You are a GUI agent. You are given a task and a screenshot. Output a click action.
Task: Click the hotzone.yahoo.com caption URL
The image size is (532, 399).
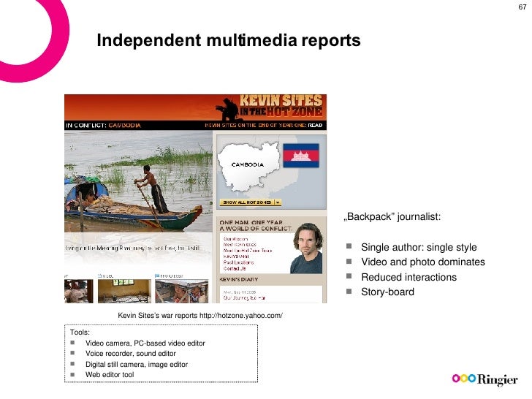pos(241,315)
